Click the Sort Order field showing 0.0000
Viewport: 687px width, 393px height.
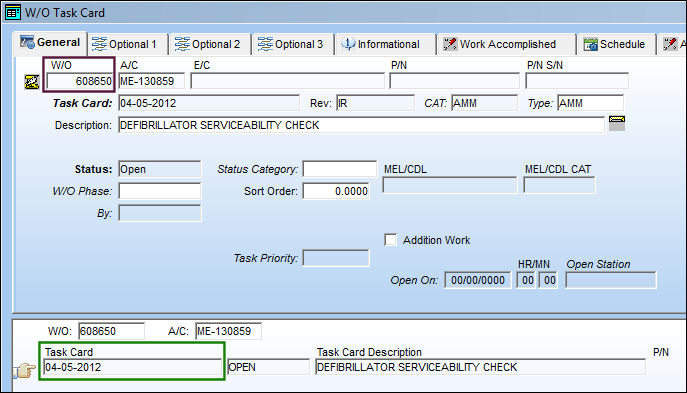(x=336, y=191)
